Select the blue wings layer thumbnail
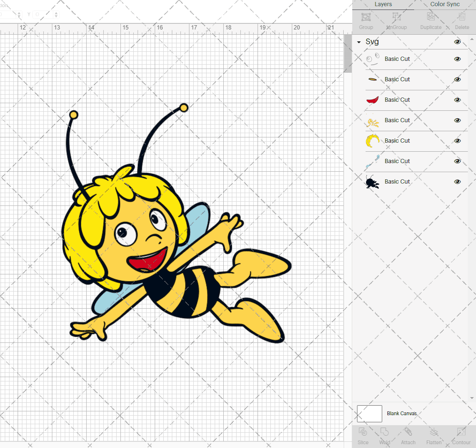476x448 pixels. pos(373,161)
